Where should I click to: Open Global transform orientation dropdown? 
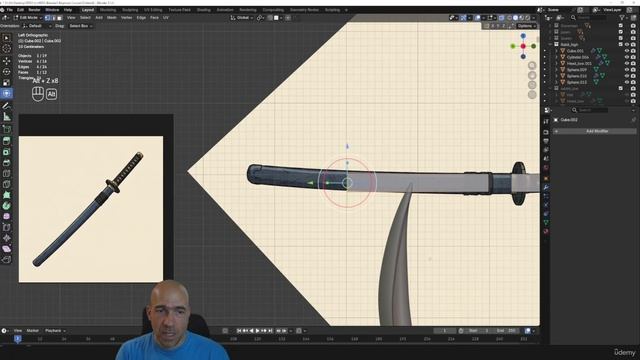coord(242,18)
